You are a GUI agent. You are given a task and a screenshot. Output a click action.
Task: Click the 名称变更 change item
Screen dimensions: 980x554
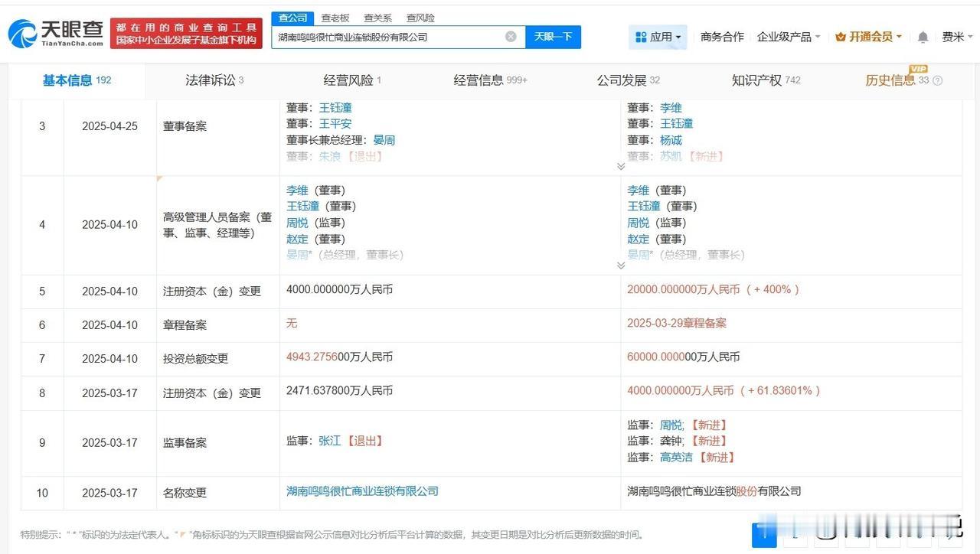coord(185,494)
